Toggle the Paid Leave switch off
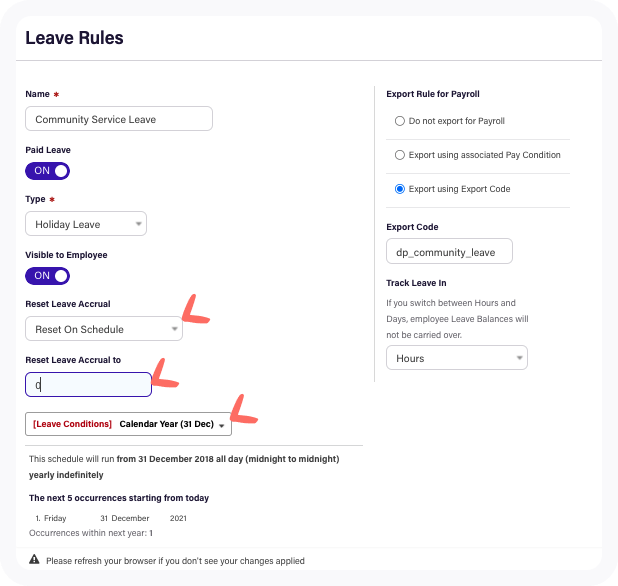This screenshot has width=618, height=586. pyautogui.click(x=47, y=171)
